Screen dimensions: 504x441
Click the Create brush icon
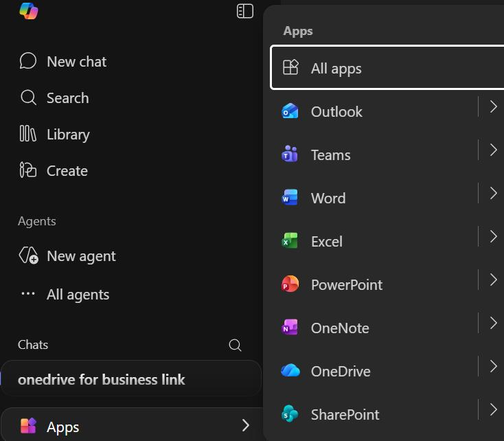click(27, 170)
